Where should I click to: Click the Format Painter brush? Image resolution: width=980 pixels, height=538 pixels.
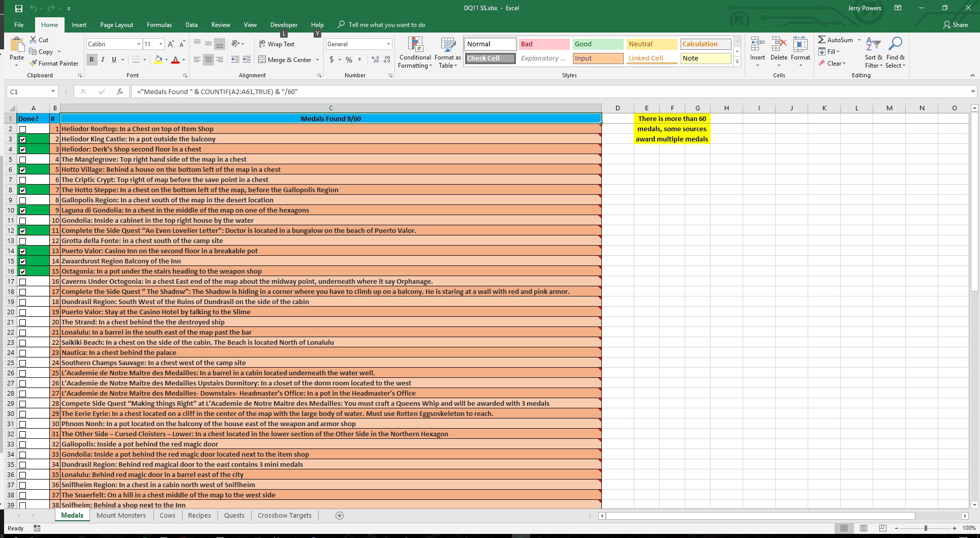click(34, 64)
